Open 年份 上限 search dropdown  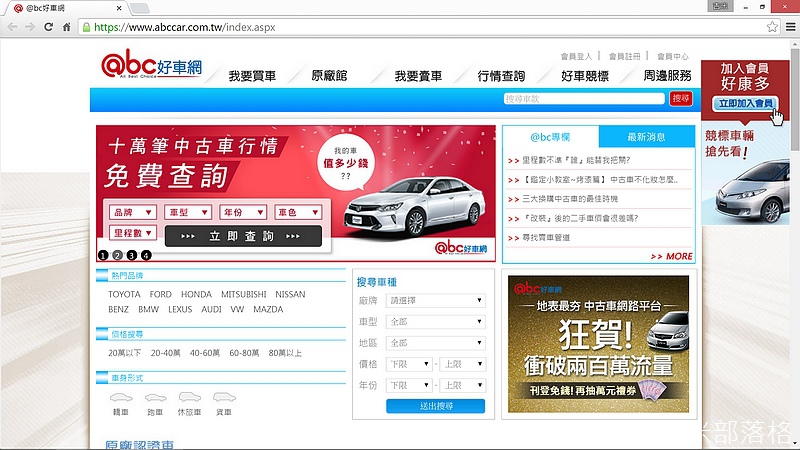coord(462,385)
